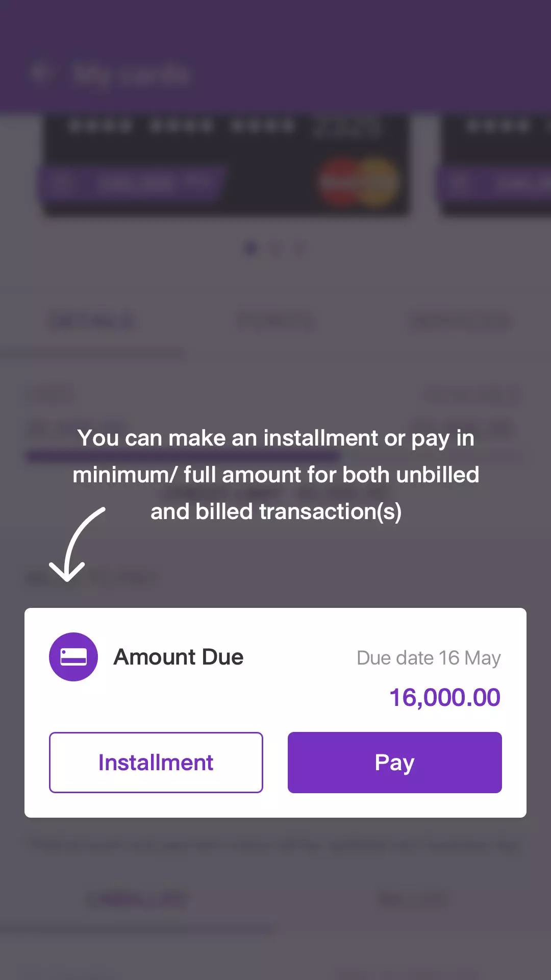The height and width of the screenshot is (980, 551).
Task: Tap the installment tip overlay text
Action: (x=275, y=475)
